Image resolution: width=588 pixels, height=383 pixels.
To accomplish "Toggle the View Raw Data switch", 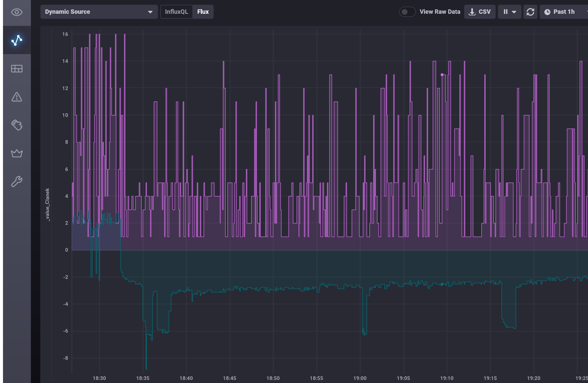I will tap(407, 12).
